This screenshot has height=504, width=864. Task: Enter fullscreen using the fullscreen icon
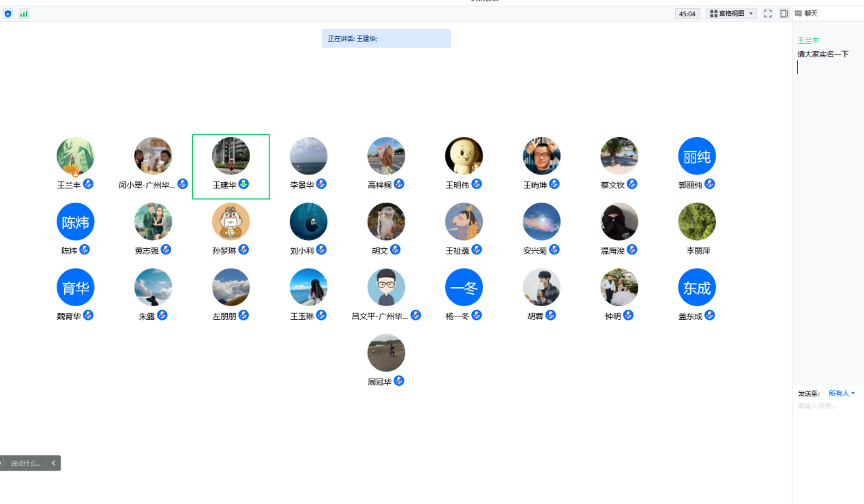tap(768, 14)
